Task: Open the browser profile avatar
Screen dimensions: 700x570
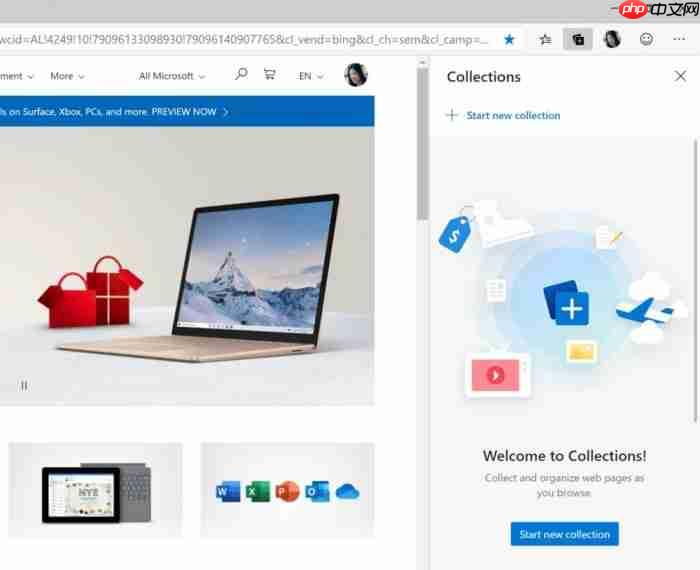Action: 612,39
